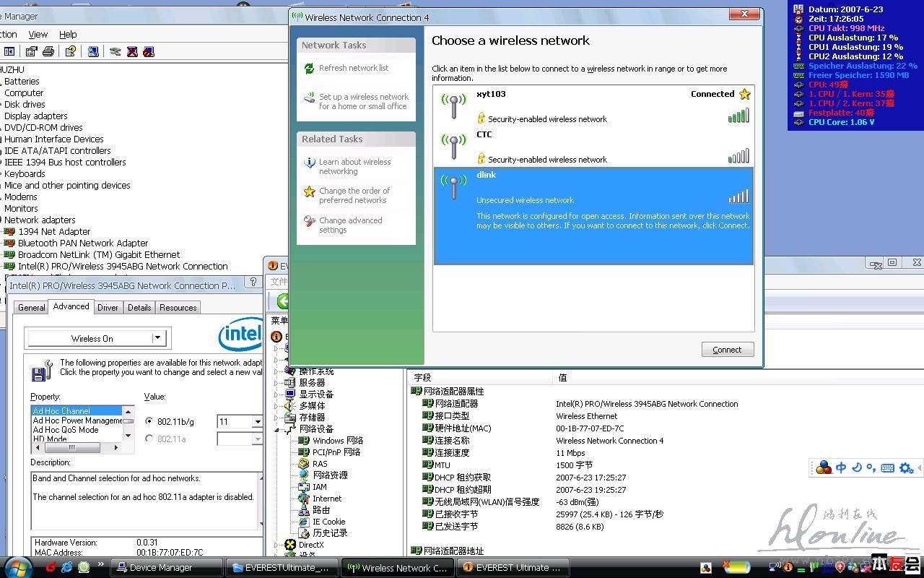Image resolution: width=924 pixels, height=578 pixels.
Task: Expand the DirectX node in EVEREST tree
Action: coord(276,545)
